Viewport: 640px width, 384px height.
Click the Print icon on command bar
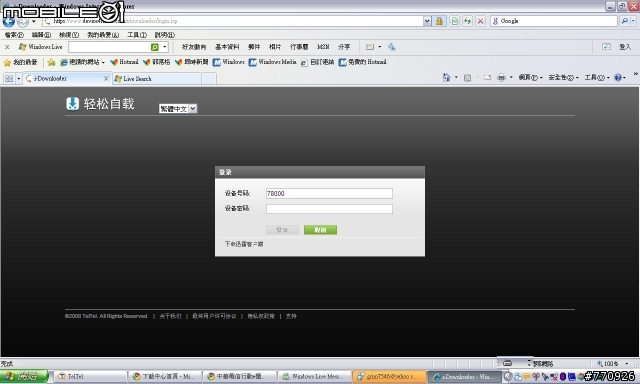501,78
